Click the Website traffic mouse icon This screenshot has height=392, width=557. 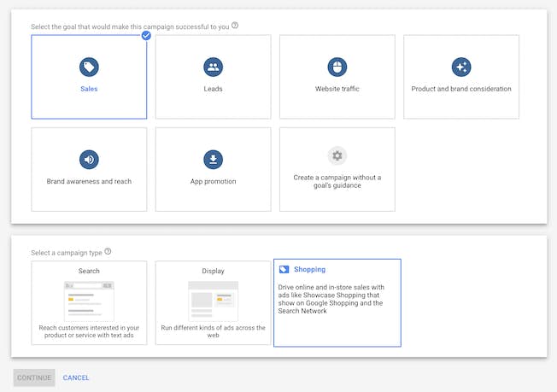coord(337,67)
